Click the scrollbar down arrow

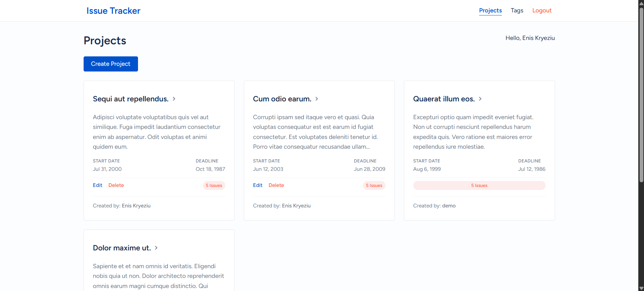(x=641, y=288)
